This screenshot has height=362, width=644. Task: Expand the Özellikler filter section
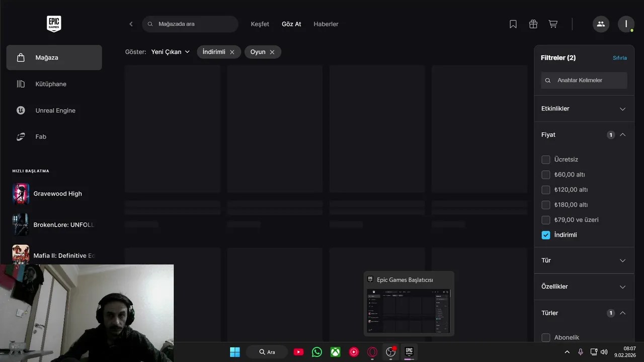[x=584, y=287]
